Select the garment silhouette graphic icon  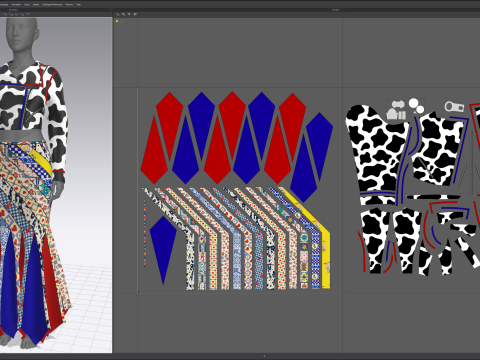click(396, 110)
